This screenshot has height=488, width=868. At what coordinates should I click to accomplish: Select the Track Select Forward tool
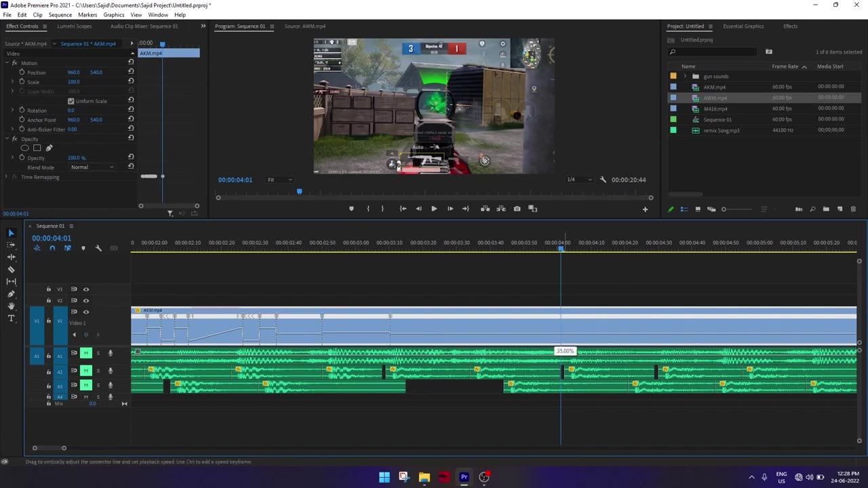11,245
